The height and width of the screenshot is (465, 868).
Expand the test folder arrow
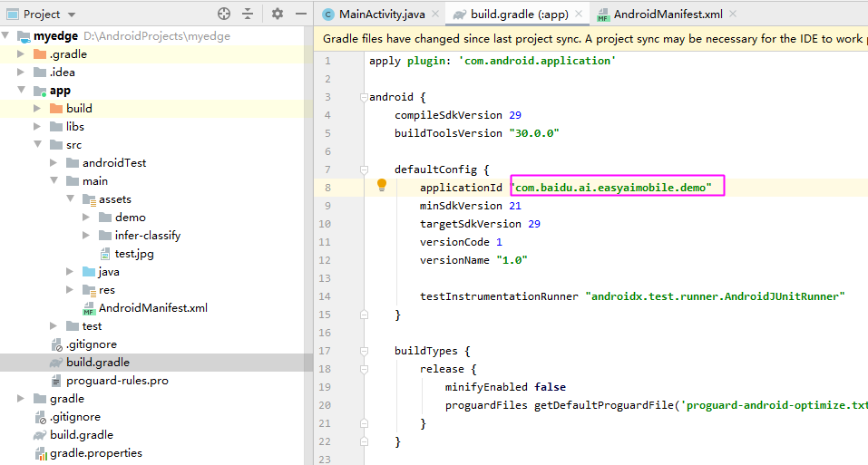54,326
